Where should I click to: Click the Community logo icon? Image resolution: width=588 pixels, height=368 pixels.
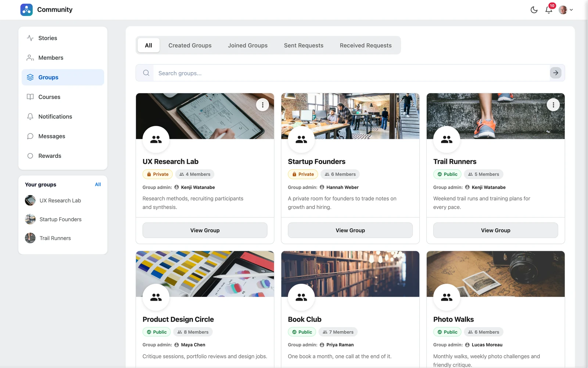point(26,10)
